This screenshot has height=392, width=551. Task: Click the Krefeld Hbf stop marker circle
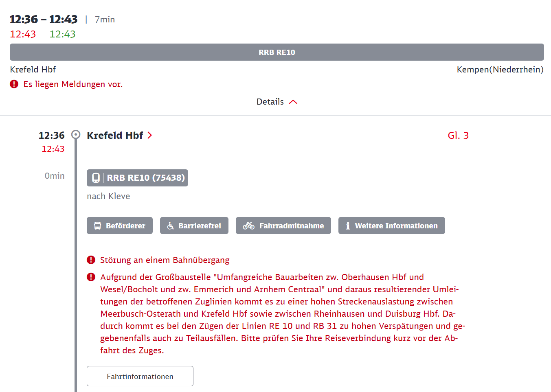coord(76,134)
